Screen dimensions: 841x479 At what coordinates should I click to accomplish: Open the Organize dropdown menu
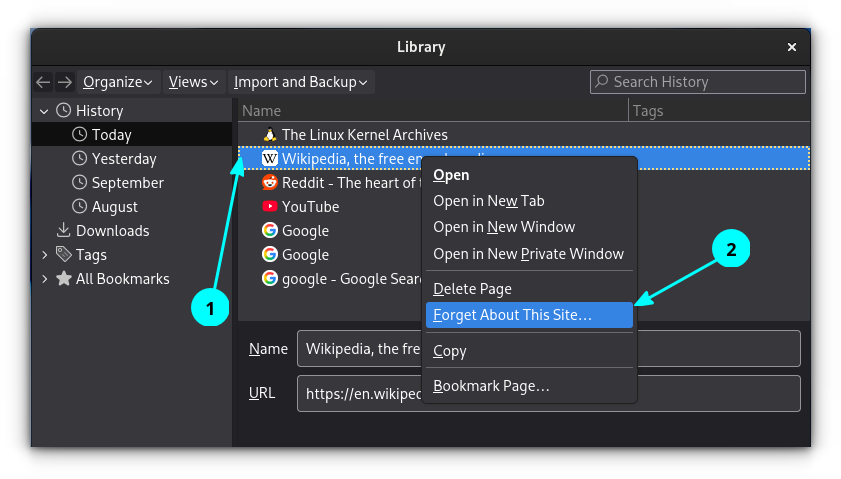point(117,82)
